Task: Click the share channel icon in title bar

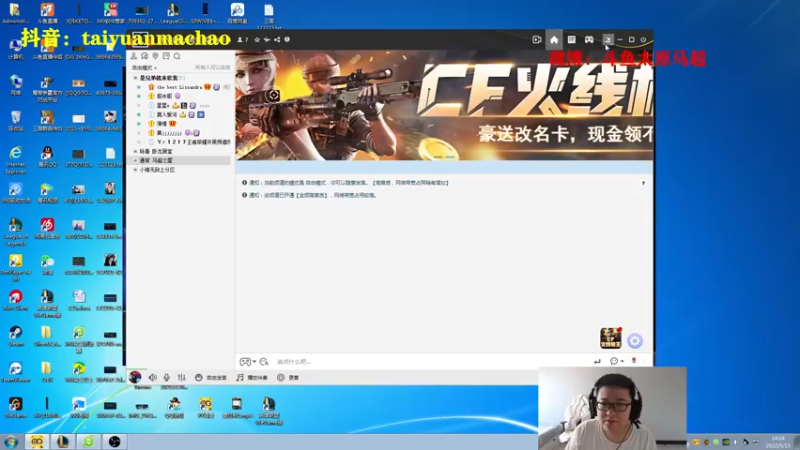Action: click(277, 39)
